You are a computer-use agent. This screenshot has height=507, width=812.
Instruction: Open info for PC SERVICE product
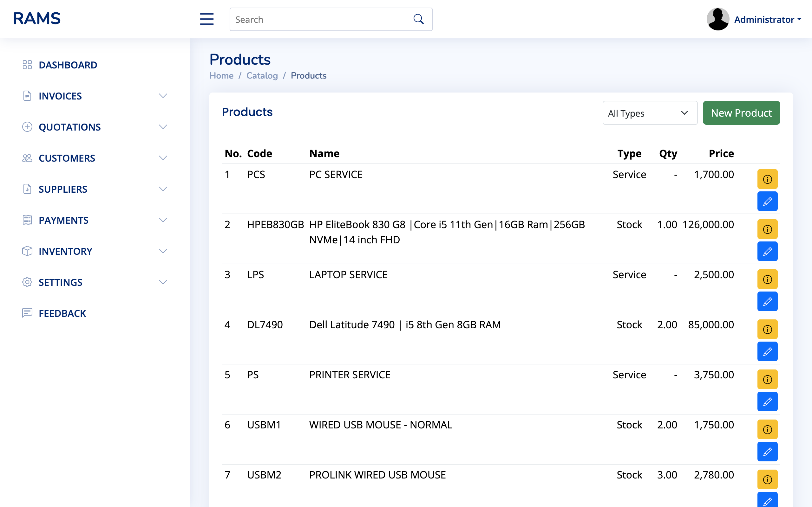767,179
